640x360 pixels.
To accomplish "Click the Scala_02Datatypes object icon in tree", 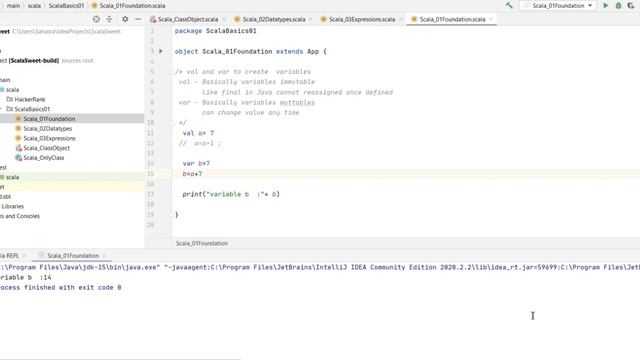I will tap(18, 129).
